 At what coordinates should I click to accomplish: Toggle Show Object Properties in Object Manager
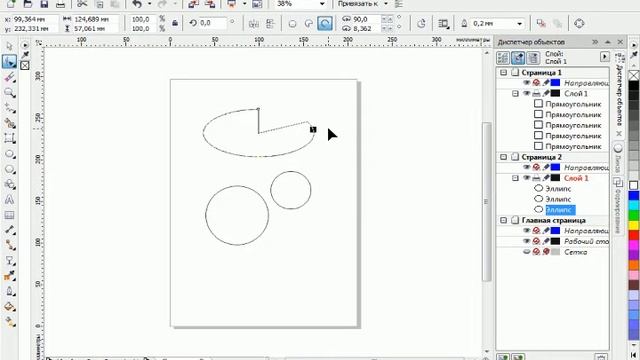tap(503, 58)
